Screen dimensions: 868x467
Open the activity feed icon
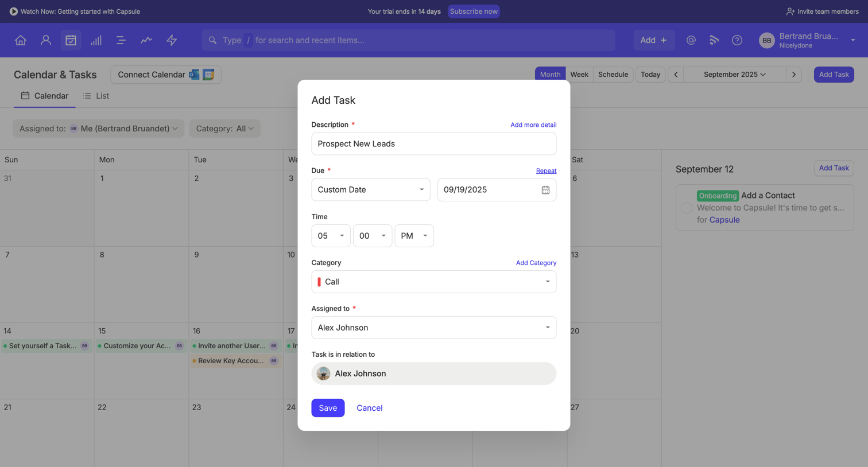[x=714, y=40]
